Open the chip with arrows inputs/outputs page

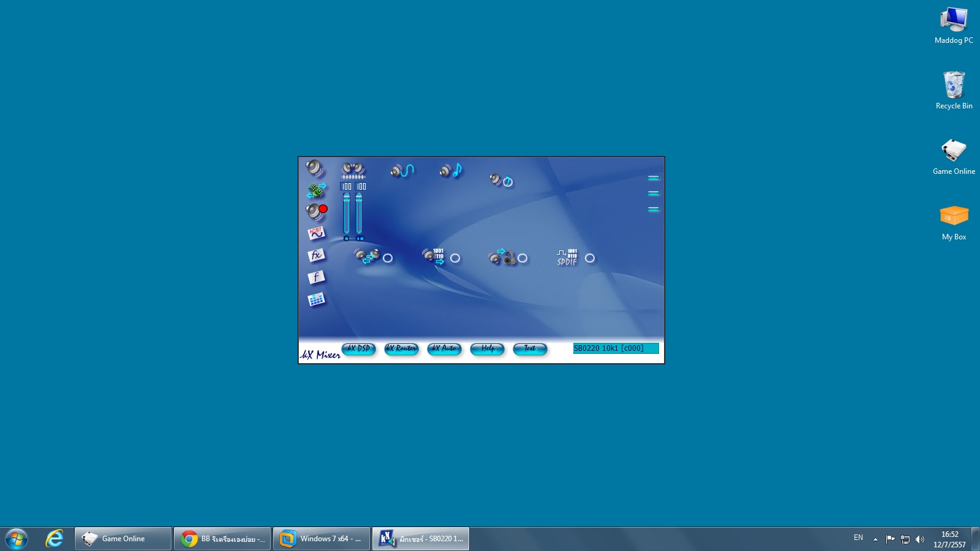[x=316, y=190]
